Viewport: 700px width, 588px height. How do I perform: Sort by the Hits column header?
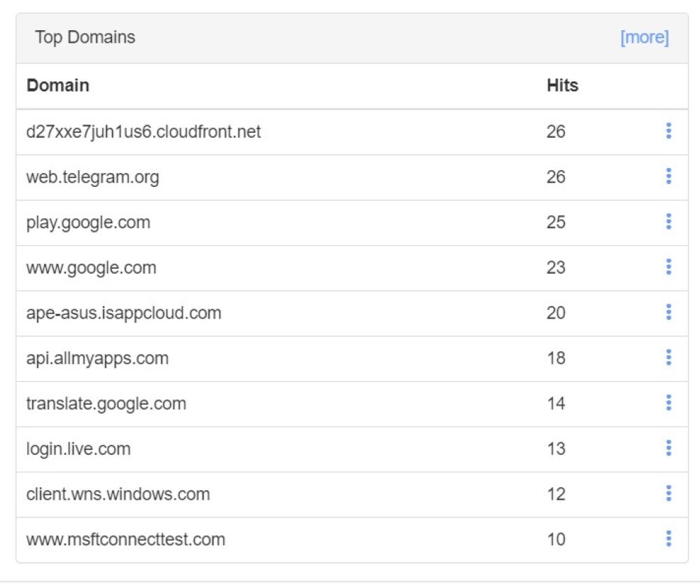(x=562, y=85)
